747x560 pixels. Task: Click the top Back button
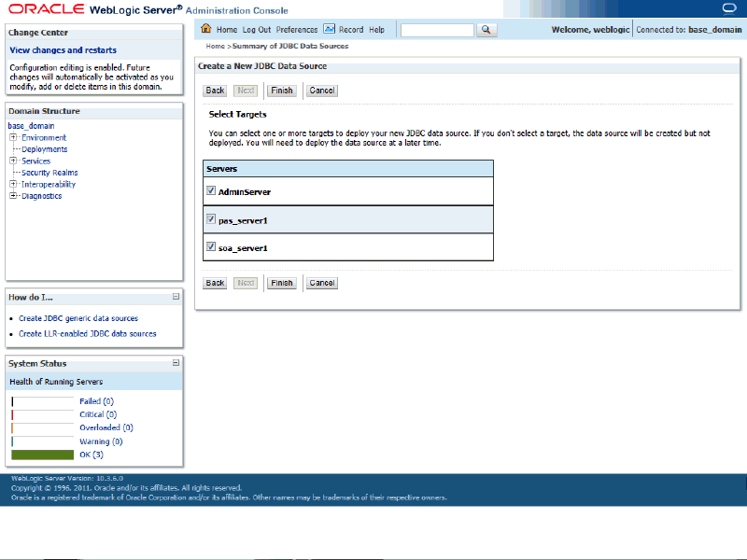[x=215, y=91]
